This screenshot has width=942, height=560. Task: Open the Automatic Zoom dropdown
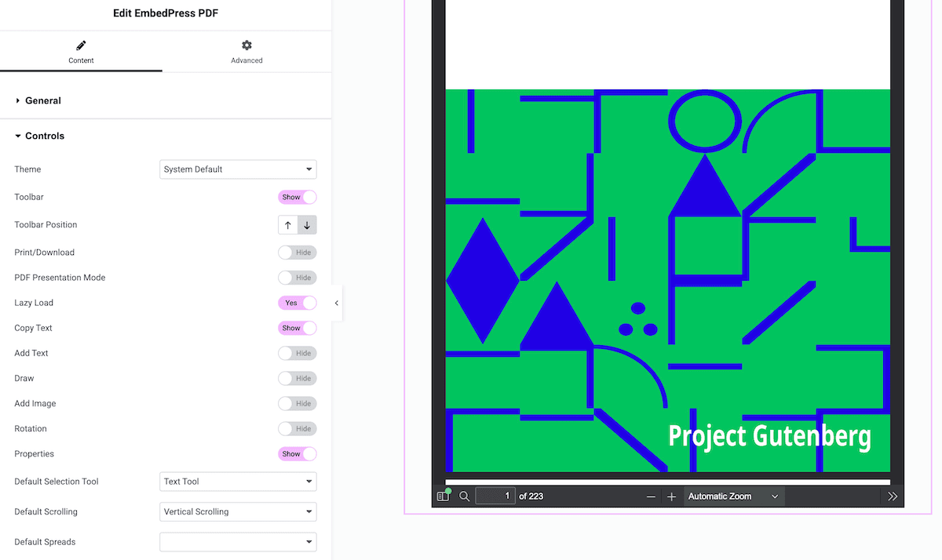pos(734,496)
